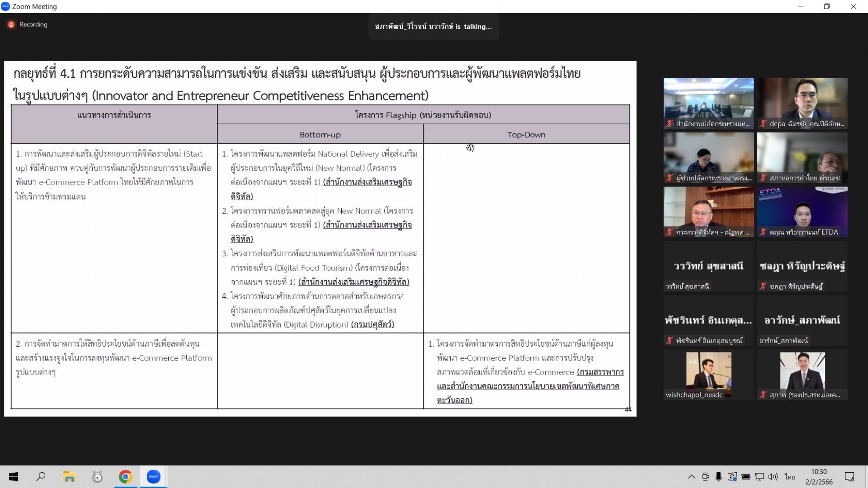Open Windows Search from the taskbar
Viewport: 868px width, 488px height.
[x=41, y=477]
